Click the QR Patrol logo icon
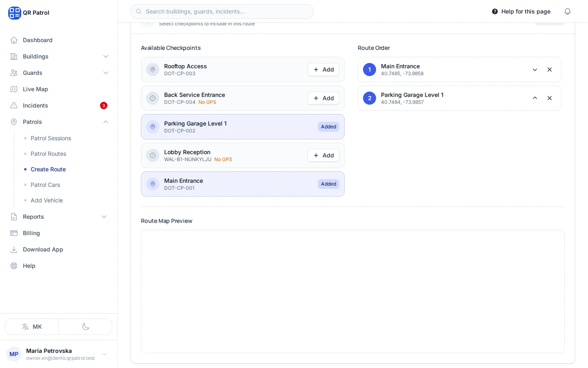The height and width of the screenshot is (368, 588). pyautogui.click(x=14, y=13)
